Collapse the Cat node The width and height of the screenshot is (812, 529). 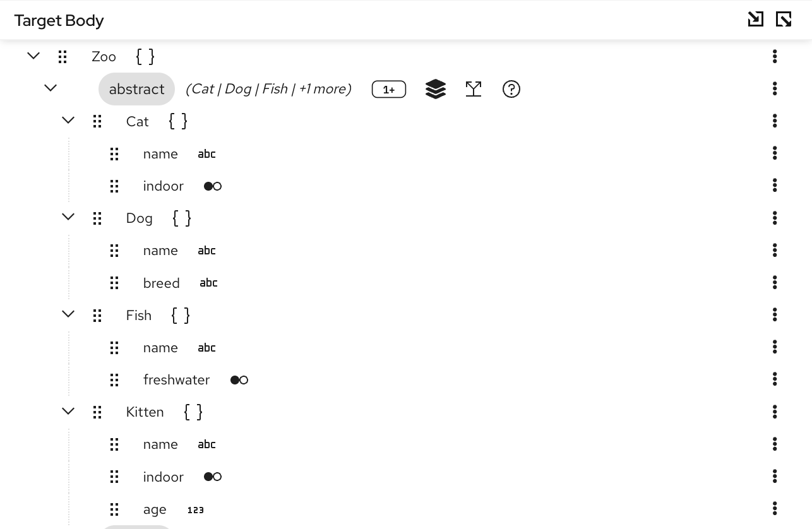click(x=68, y=121)
